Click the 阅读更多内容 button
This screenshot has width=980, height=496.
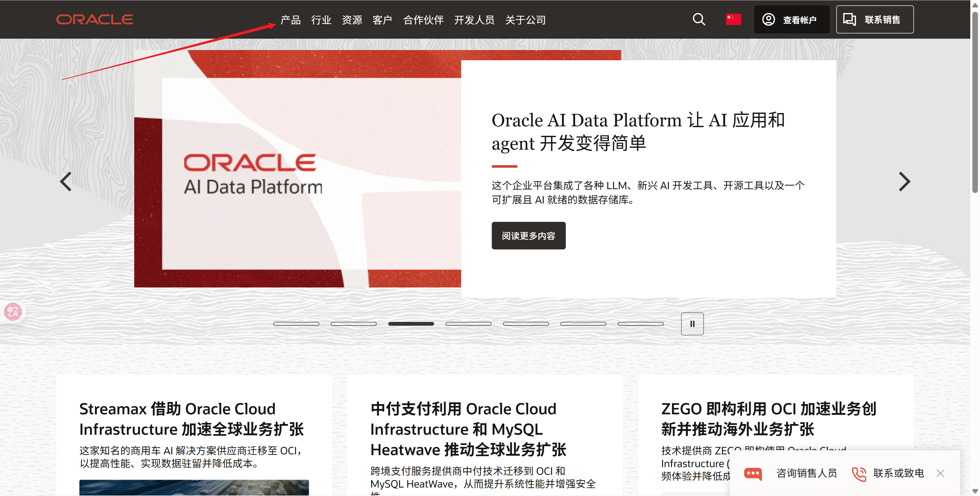529,236
